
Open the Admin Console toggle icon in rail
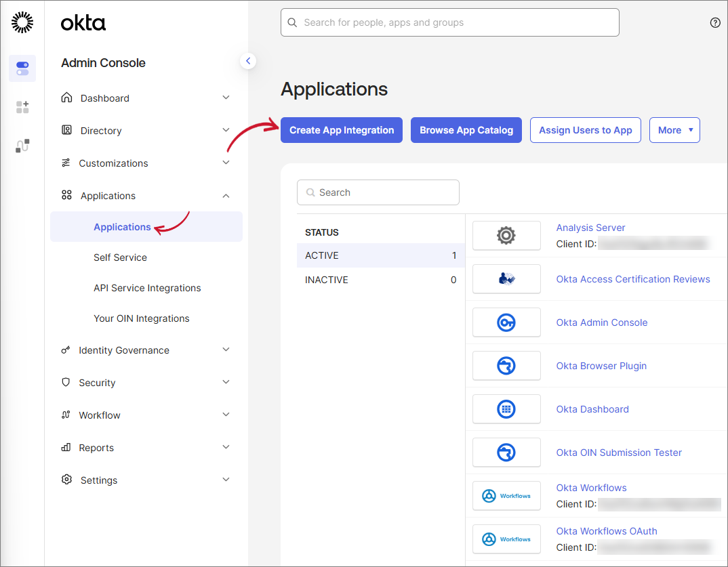(22, 68)
